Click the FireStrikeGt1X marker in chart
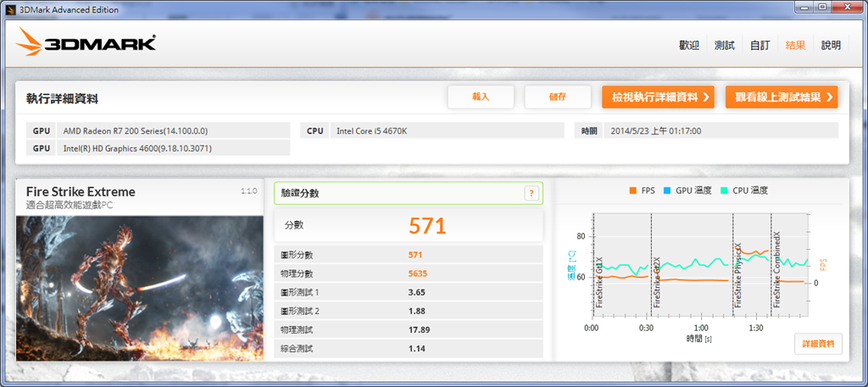Viewport: 868px width, 387px height. [598, 282]
